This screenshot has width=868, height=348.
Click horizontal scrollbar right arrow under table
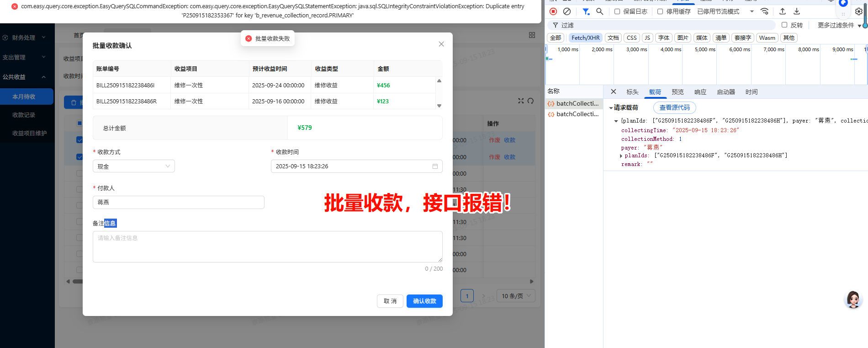pyautogui.click(x=531, y=281)
